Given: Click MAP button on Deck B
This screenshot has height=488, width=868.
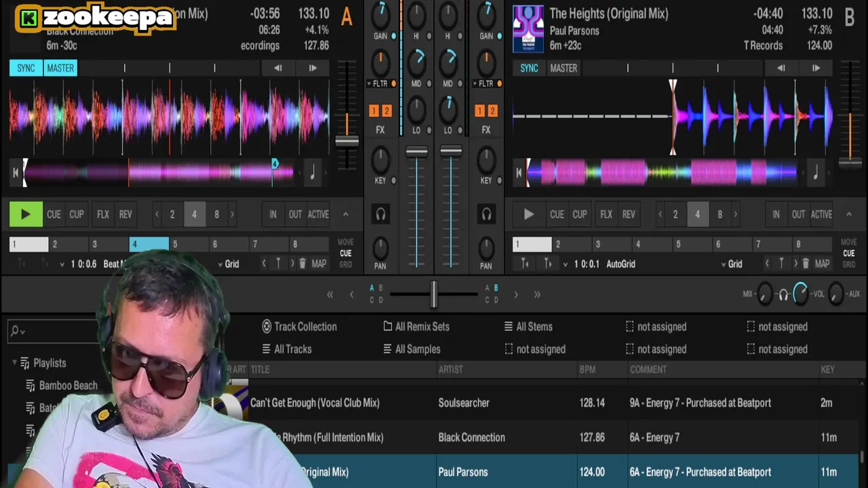Looking at the screenshot, I should [822, 264].
